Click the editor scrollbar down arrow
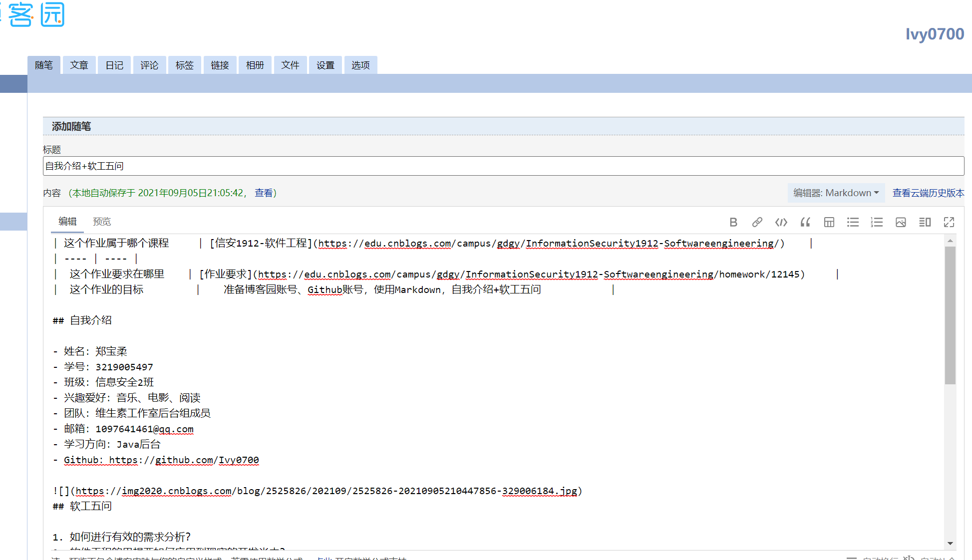The width and height of the screenshot is (972, 560). coord(950,544)
